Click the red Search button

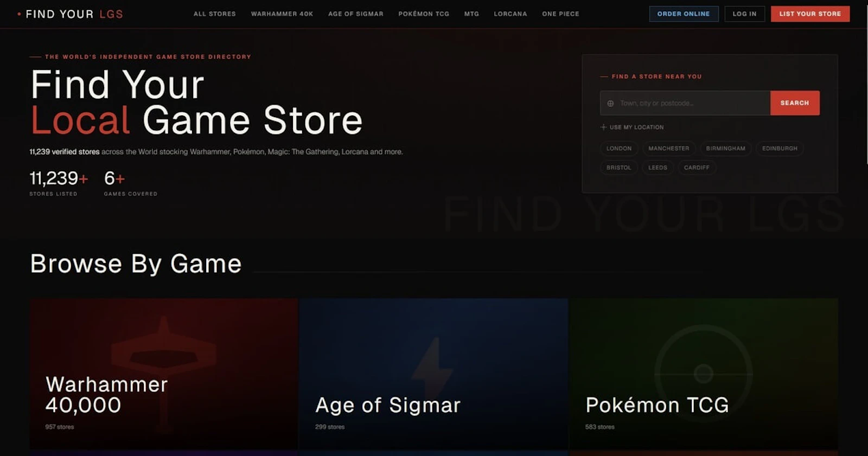(795, 103)
